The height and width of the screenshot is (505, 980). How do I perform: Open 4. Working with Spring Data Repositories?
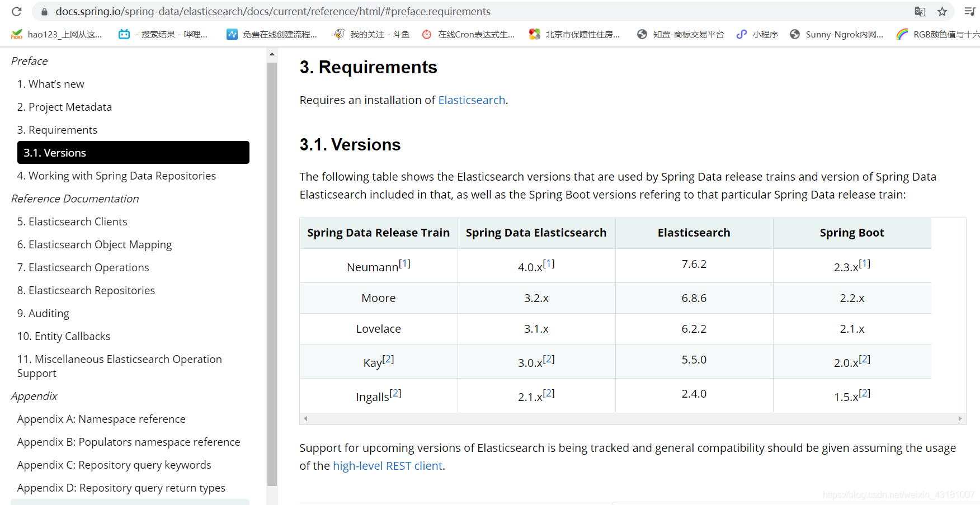(x=116, y=176)
